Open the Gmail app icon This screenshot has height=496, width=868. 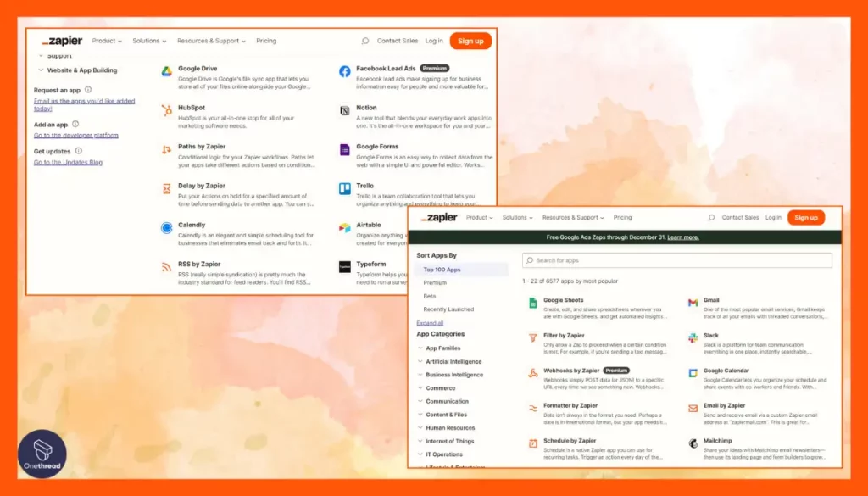[x=693, y=303]
